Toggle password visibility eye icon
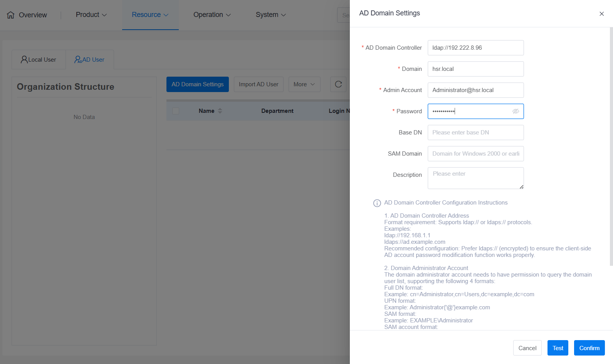 pyautogui.click(x=516, y=111)
